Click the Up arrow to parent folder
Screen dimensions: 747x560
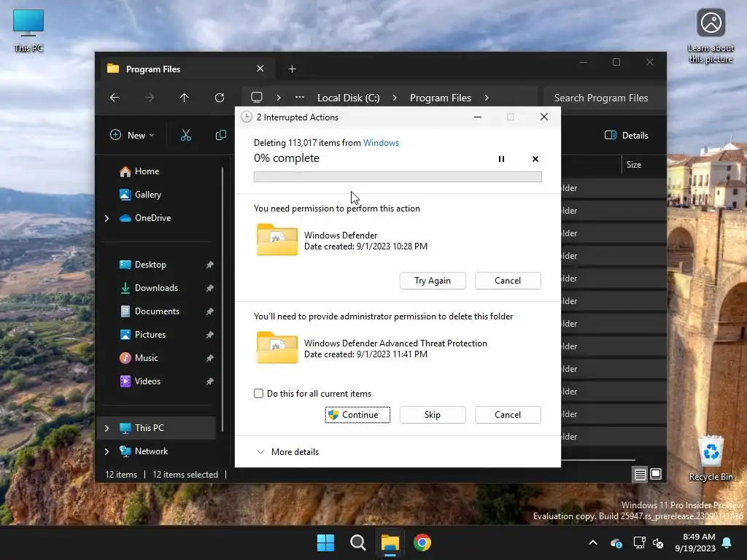pos(184,98)
